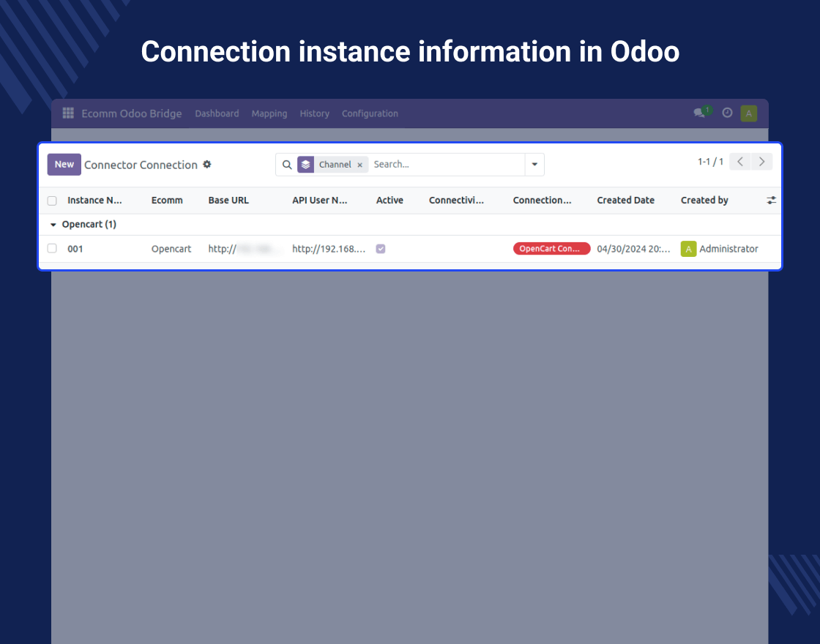Click the Administrator avatar icon in row 001

click(688, 249)
